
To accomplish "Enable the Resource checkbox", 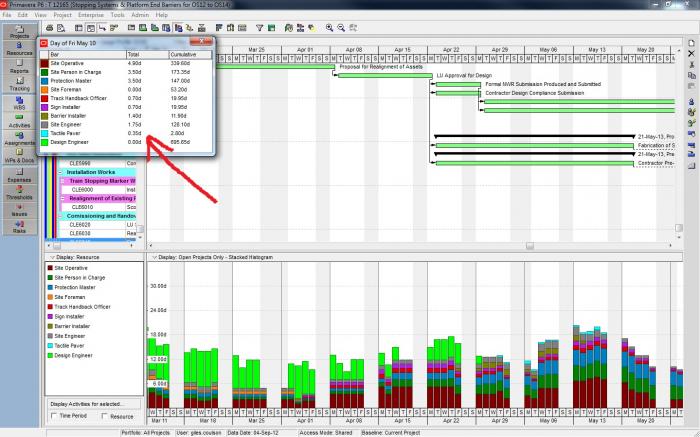I will [x=104, y=416].
